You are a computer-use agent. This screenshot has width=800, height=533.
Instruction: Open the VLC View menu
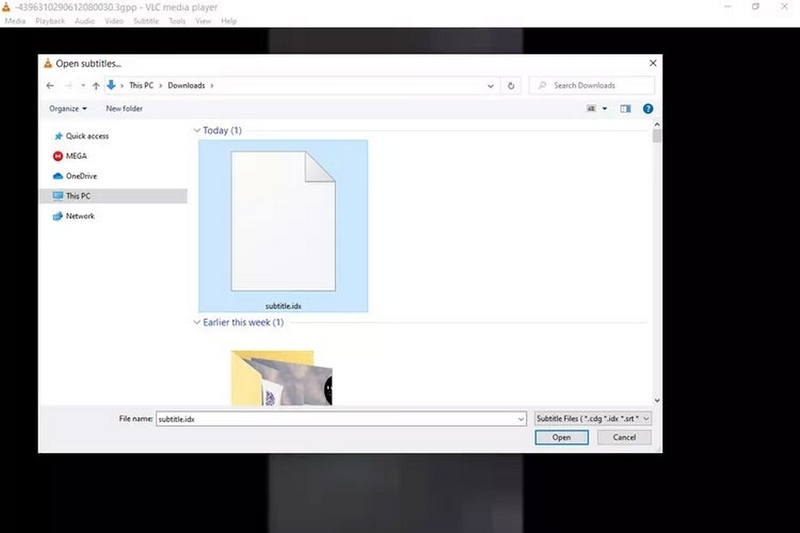point(203,21)
